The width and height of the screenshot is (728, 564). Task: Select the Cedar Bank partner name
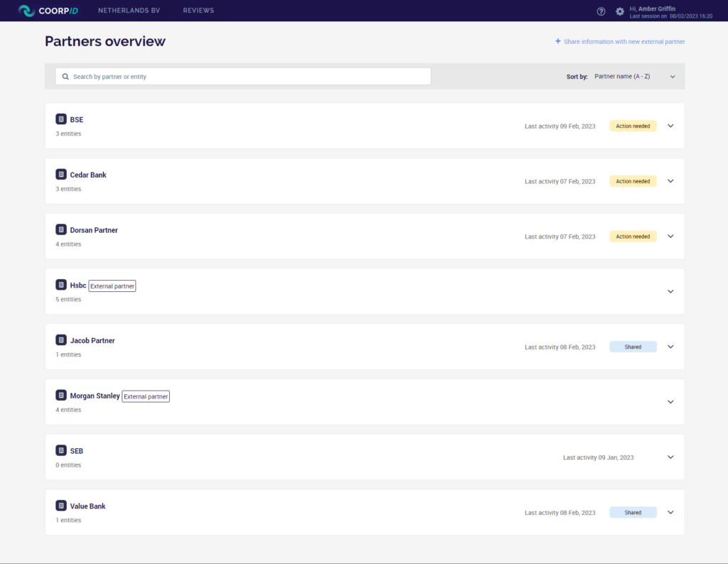(88, 175)
